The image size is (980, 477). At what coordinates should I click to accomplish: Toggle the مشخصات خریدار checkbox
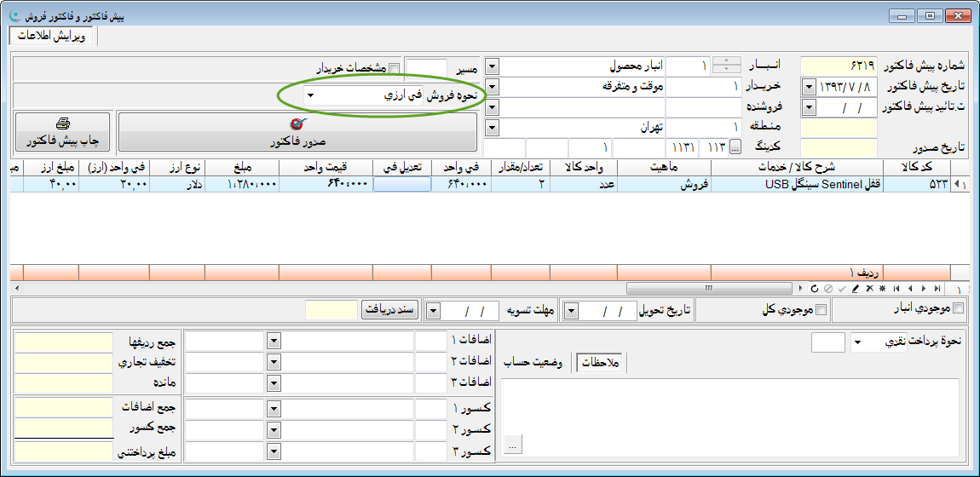point(394,68)
